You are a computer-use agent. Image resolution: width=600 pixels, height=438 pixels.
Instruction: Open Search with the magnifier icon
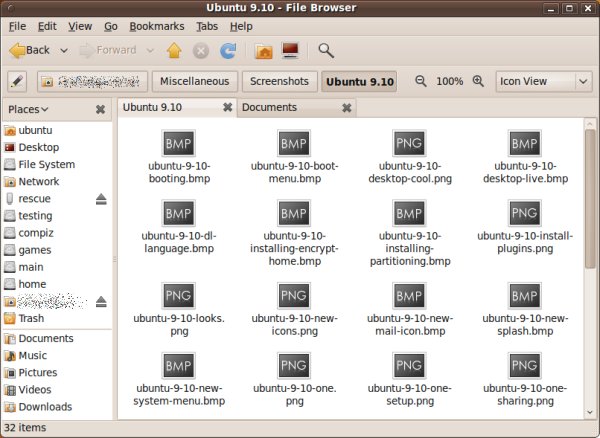[326, 50]
